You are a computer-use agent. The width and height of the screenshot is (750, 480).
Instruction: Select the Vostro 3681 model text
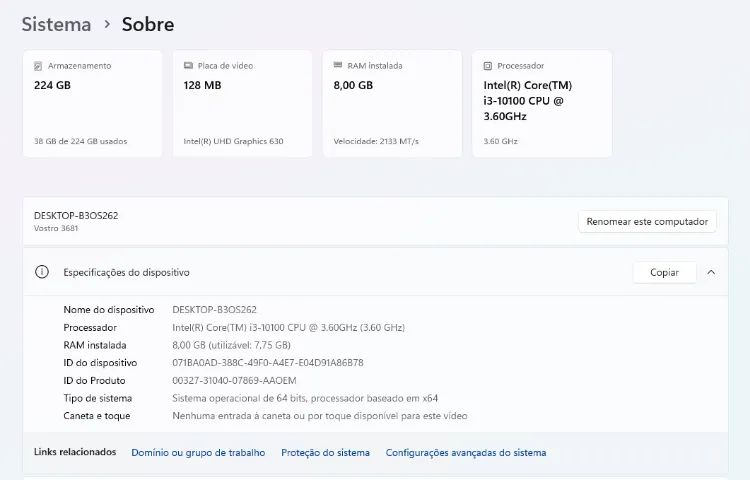[x=56, y=229]
